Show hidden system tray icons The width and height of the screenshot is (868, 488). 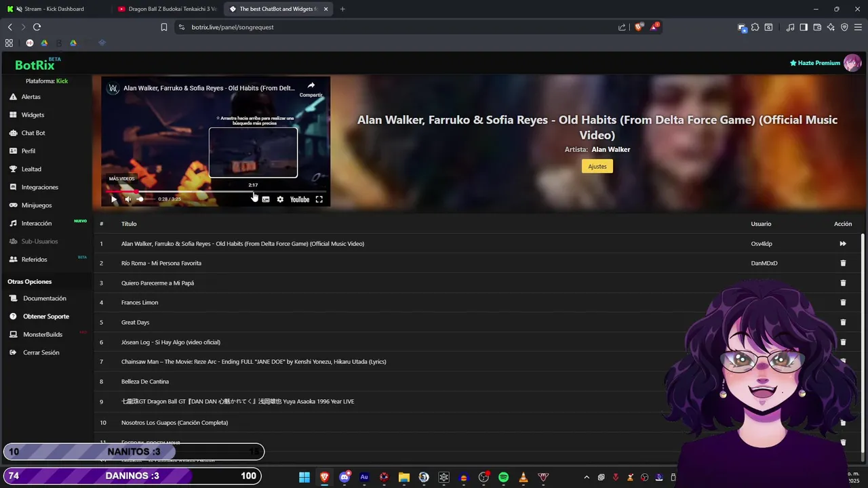click(x=587, y=477)
